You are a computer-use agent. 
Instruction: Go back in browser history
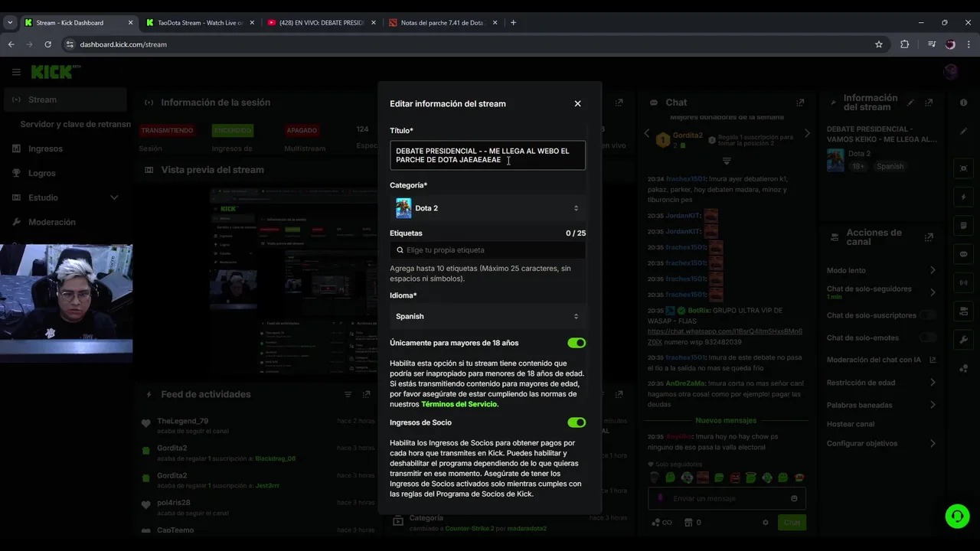[11, 44]
